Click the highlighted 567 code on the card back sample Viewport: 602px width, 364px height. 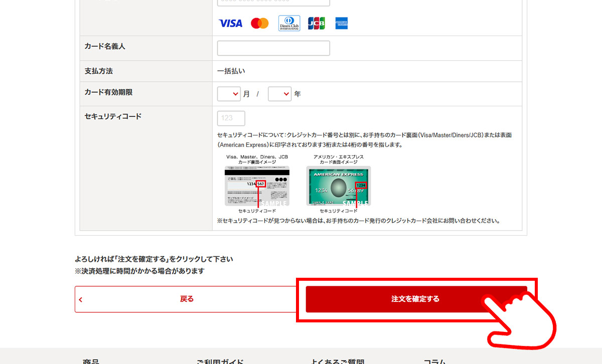coord(261,184)
